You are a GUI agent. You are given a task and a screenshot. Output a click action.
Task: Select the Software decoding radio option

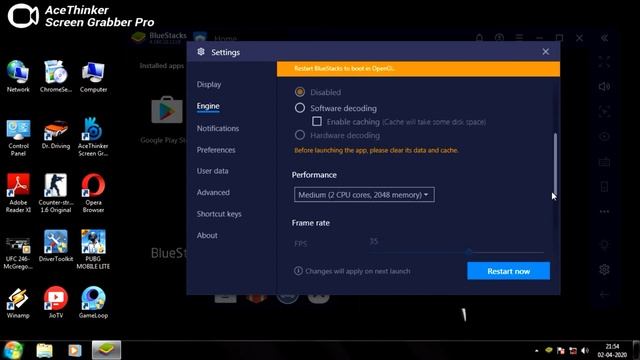tap(300, 108)
